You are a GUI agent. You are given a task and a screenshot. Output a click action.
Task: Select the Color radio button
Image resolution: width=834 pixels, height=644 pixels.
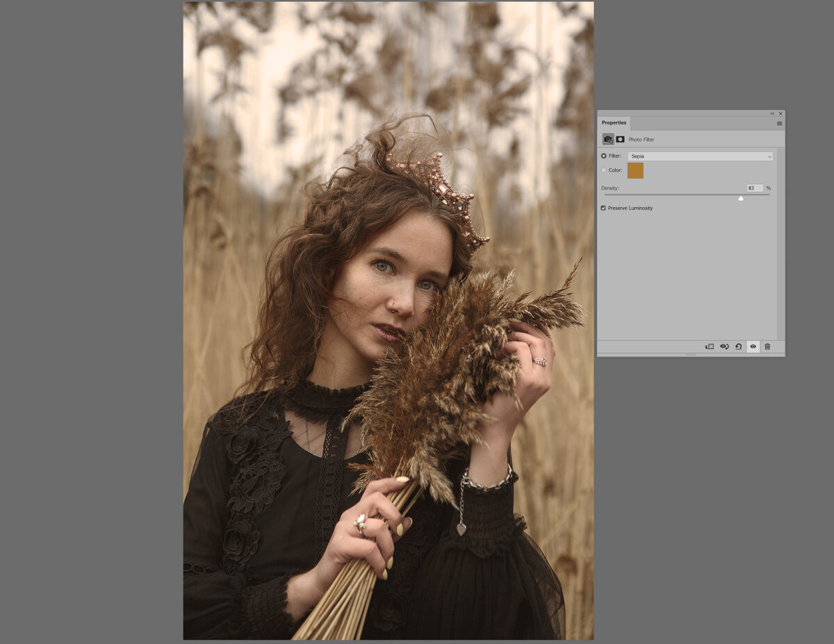point(603,170)
